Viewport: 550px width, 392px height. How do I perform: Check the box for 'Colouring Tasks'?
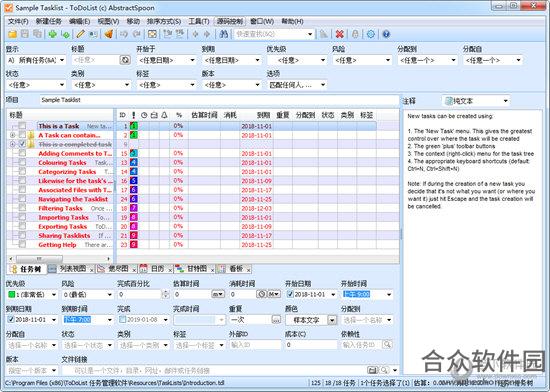coord(22,162)
